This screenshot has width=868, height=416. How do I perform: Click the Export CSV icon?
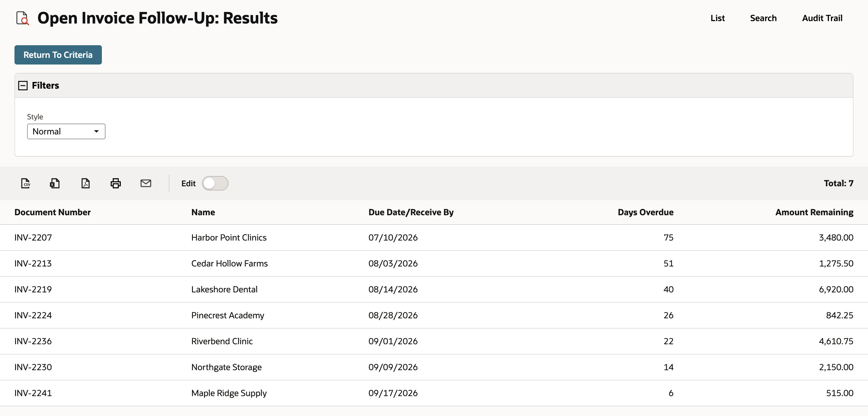click(26, 183)
